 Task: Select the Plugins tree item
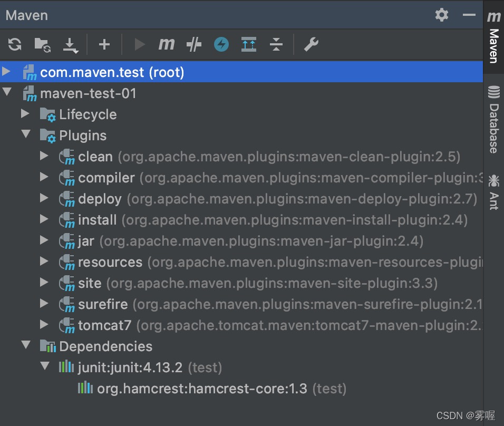83,135
